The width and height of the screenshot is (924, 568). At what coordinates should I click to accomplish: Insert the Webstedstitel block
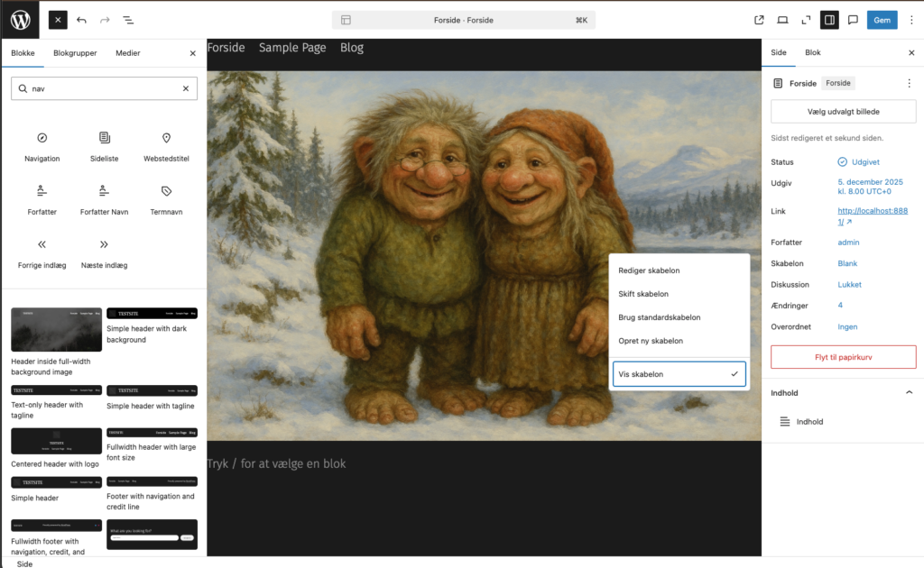[x=166, y=147]
